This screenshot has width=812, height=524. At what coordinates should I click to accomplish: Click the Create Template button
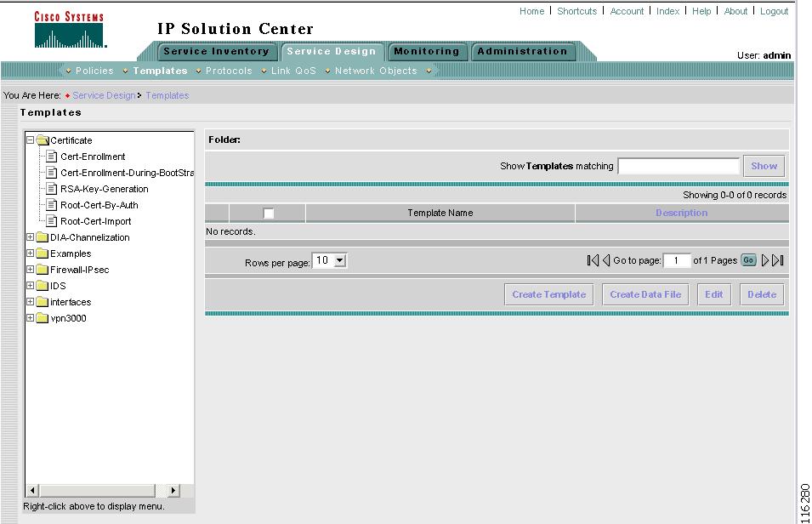pyautogui.click(x=549, y=294)
